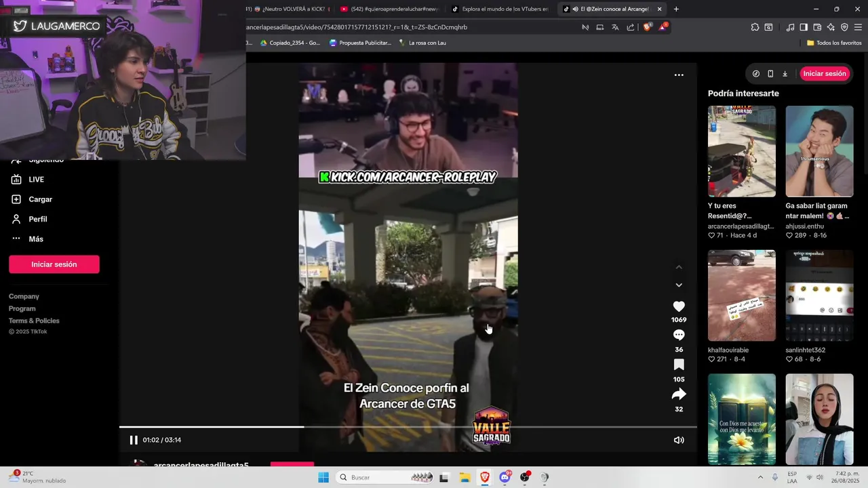
Task: Open the Brave Rewards triangle icon
Action: (x=663, y=27)
